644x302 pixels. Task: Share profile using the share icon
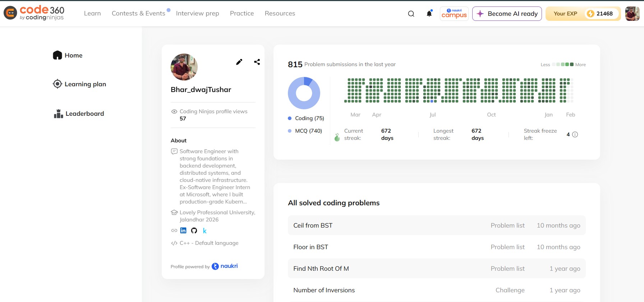click(257, 62)
